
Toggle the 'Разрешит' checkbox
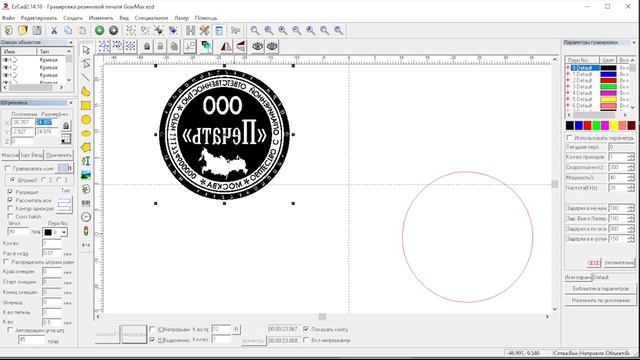11,191
